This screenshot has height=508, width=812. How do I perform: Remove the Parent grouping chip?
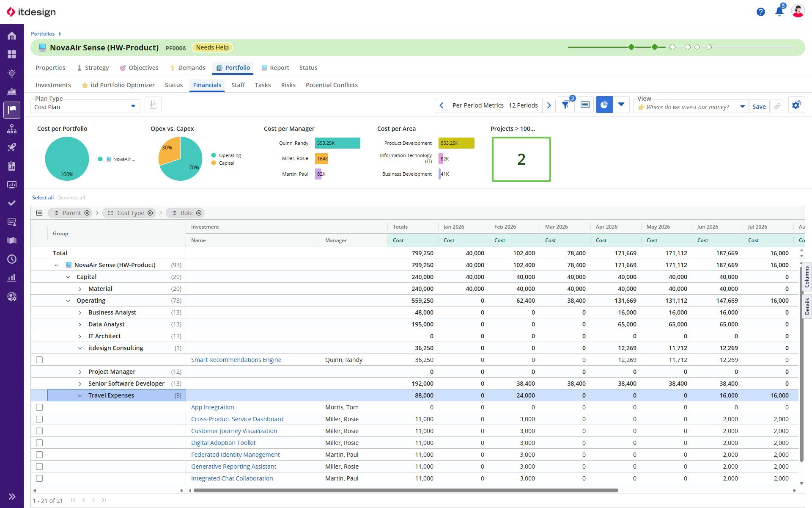[x=87, y=213]
